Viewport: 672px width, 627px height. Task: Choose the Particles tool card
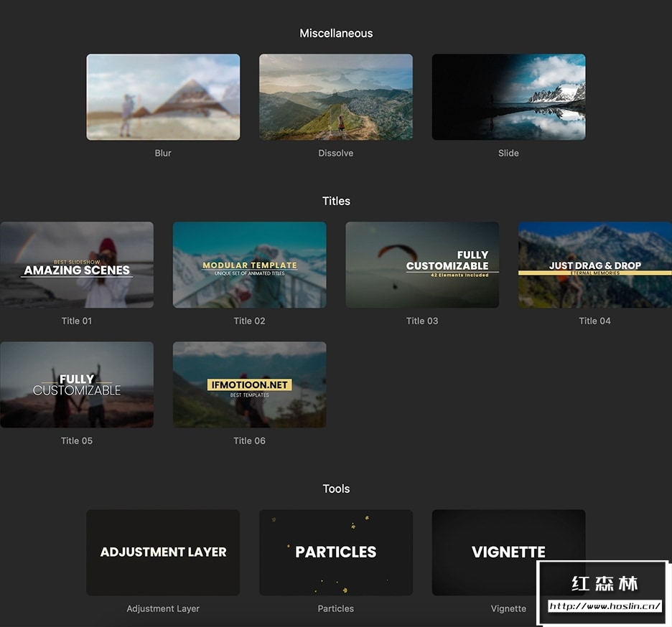[x=335, y=552]
